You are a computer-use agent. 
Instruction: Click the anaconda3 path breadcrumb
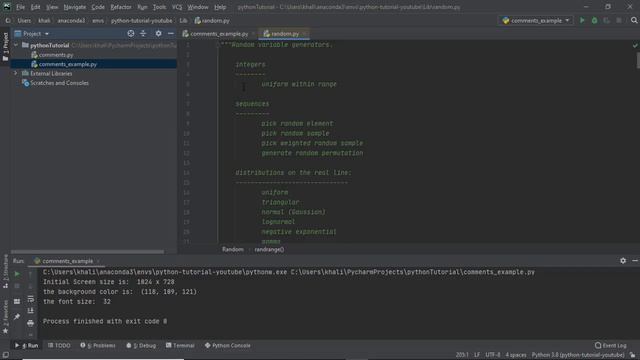[71, 20]
